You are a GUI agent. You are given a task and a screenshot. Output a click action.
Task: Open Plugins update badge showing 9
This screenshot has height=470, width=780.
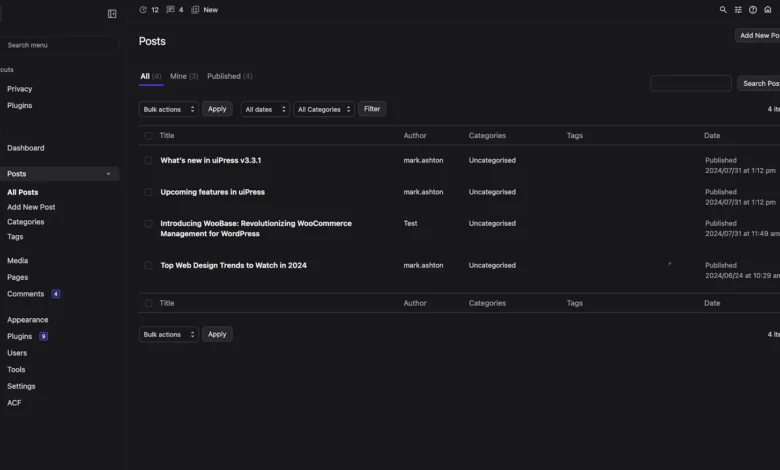pyautogui.click(x=44, y=336)
